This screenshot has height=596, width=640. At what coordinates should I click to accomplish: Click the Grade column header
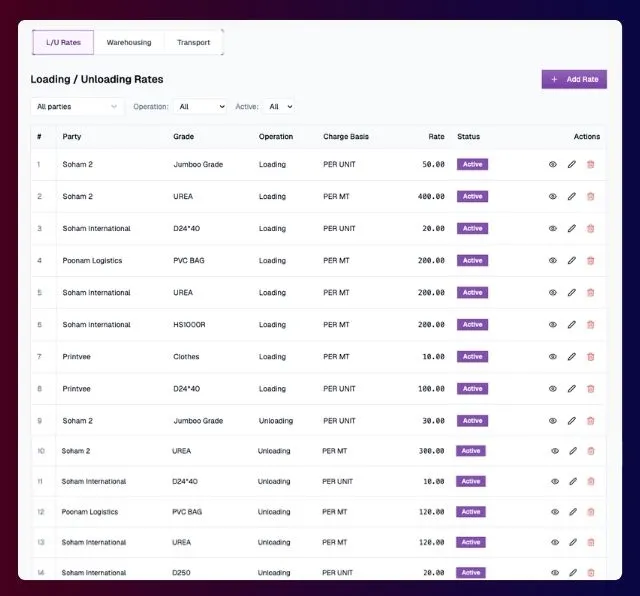pos(183,136)
